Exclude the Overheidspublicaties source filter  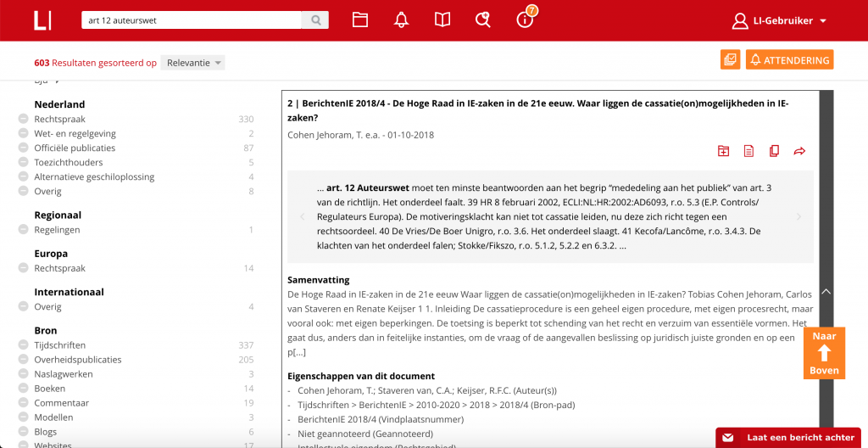pos(23,359)
